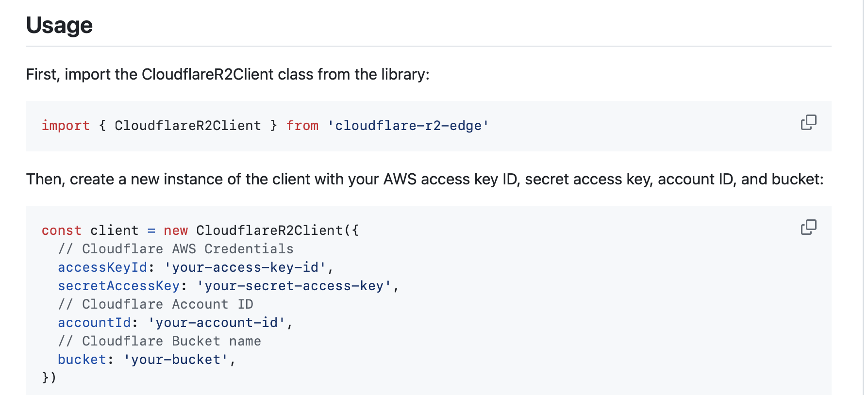Click the 'your-bucket' string value
The image size is (868, 395).
pos(176,360)
